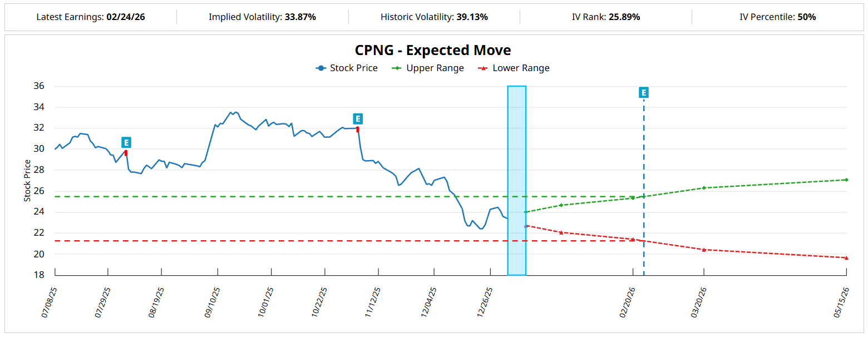868x338 pixels.
Task: Click the first earnings E marker
Action: 126,142
